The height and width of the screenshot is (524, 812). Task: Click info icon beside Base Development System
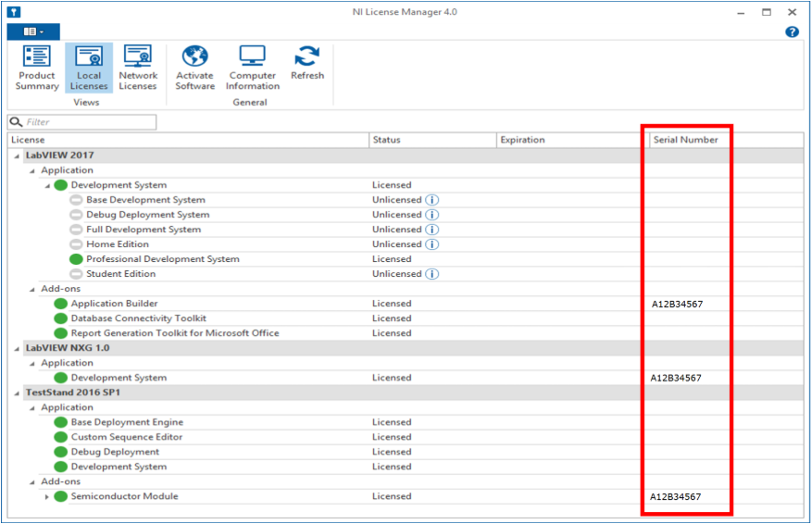tap(431, 200)
